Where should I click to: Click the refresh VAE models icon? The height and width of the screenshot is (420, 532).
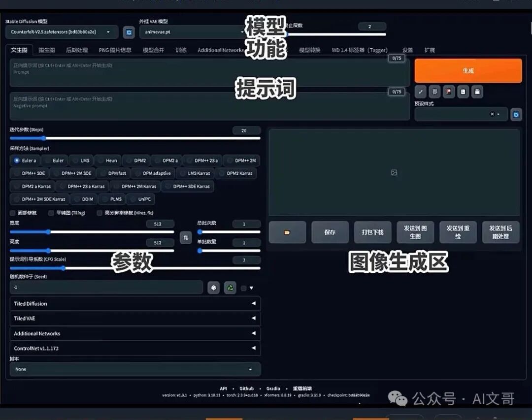click(128, 32)
